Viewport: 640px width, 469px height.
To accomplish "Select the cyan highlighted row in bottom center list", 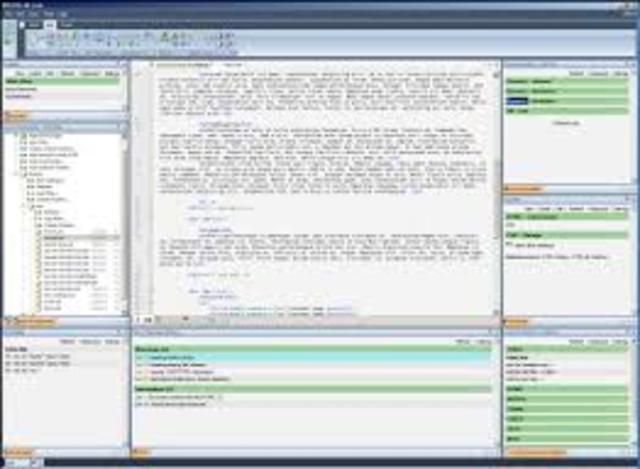I will pos(313,357).
